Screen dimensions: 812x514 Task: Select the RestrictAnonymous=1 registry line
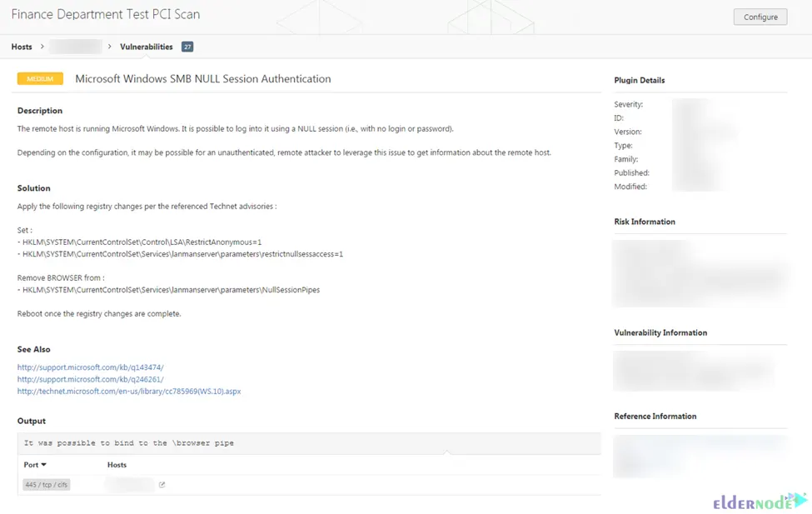[x=139, y=242]
